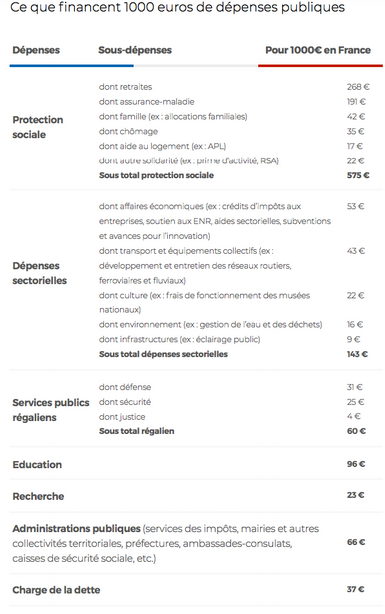Select the Protection sociale category label

(38, 127)
